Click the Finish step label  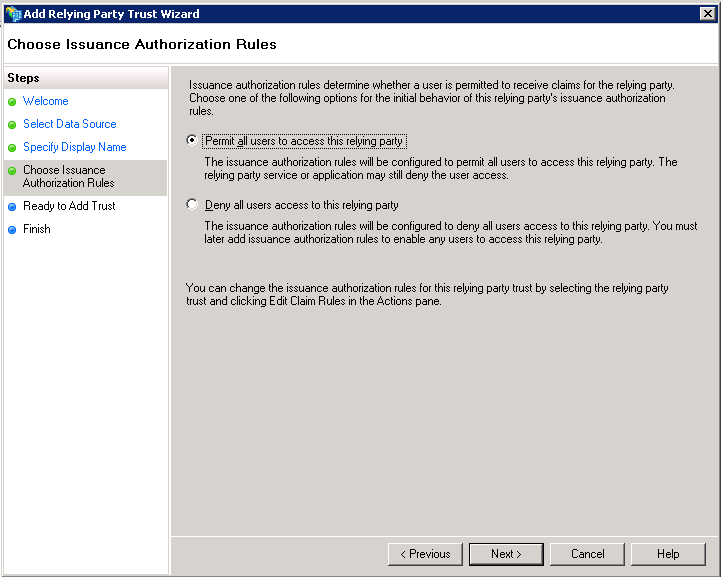(x=37, y=229)
